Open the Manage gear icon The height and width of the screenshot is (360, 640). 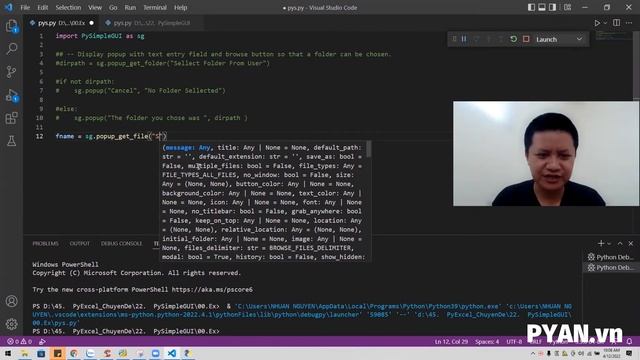(x=11, y=324)
